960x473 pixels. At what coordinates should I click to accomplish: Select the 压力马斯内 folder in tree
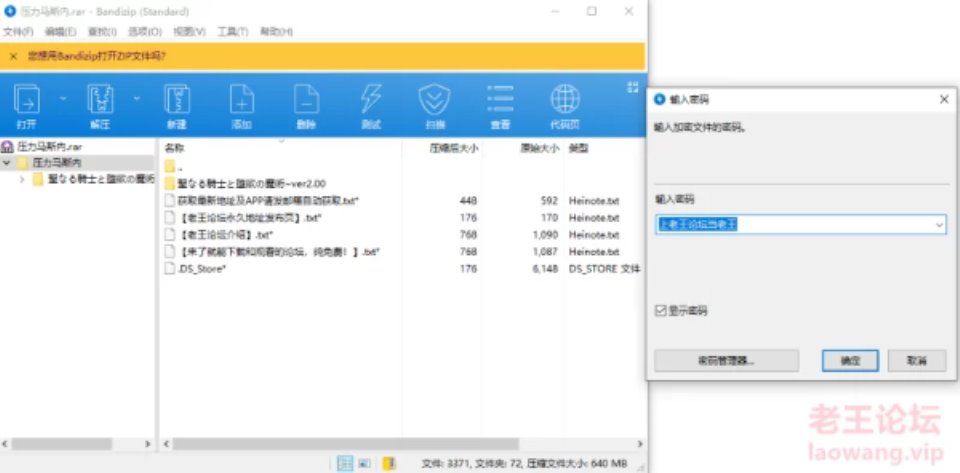click(x=56, y=163)
